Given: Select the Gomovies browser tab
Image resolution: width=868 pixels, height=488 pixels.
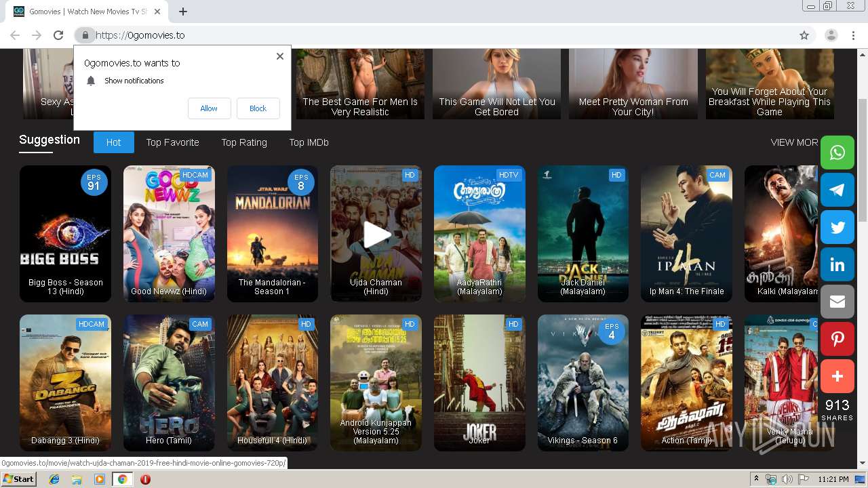Looking at the screenshot, I should pos(88,11).
